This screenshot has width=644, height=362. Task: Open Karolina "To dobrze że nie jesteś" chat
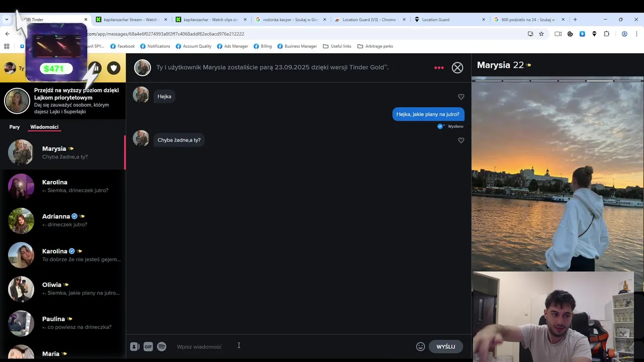(62, 255)
